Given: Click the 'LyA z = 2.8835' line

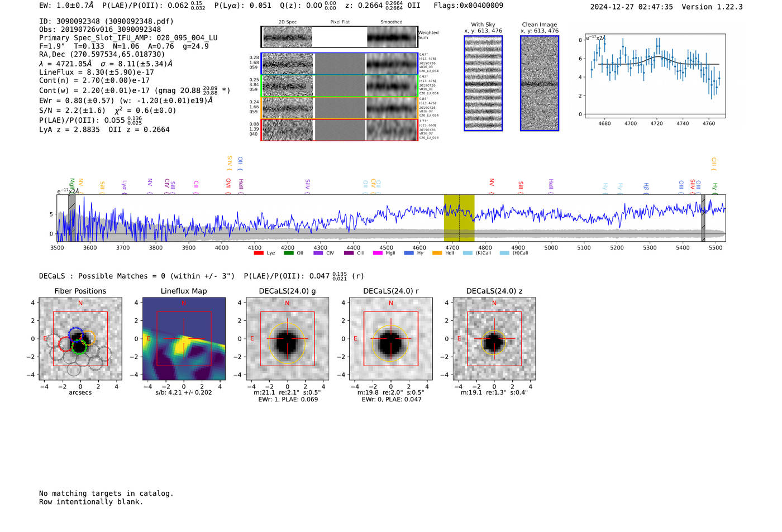Looking at the screenshot, I should click(x=69, y=130).
